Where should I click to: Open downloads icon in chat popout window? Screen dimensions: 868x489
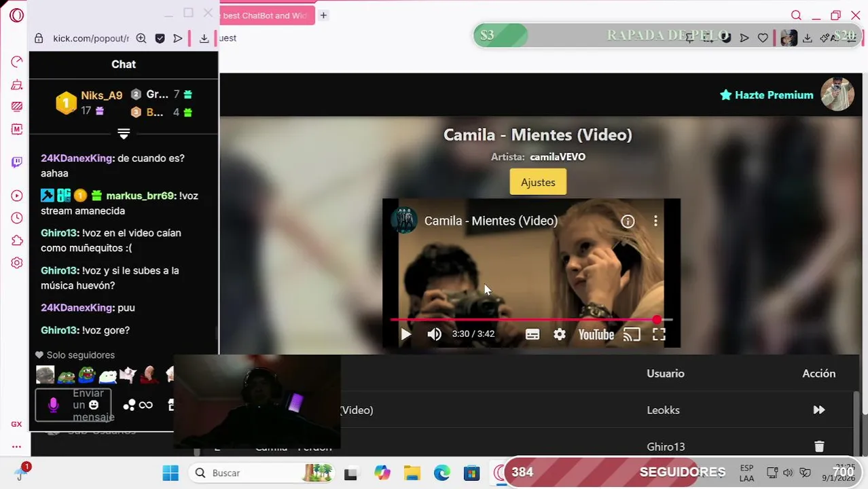[204, 39]
